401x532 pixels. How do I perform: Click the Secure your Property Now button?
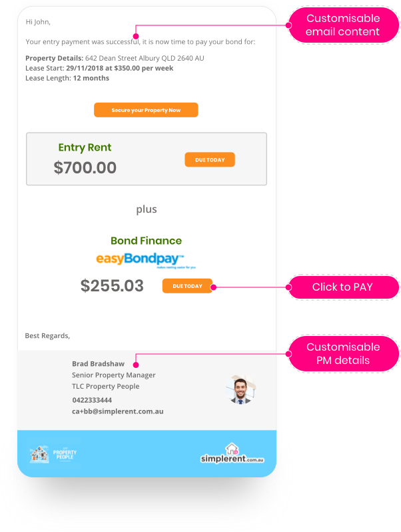coord(146,110)
